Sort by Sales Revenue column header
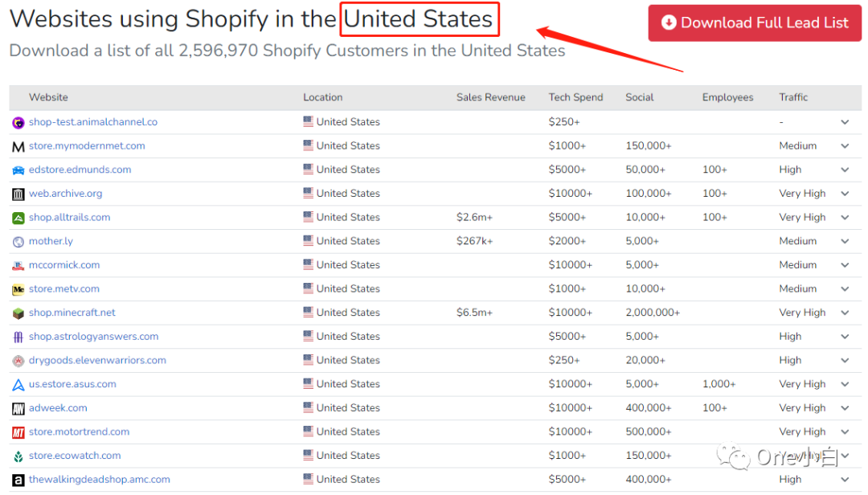The image size is (868, 495). coord(490,97)
